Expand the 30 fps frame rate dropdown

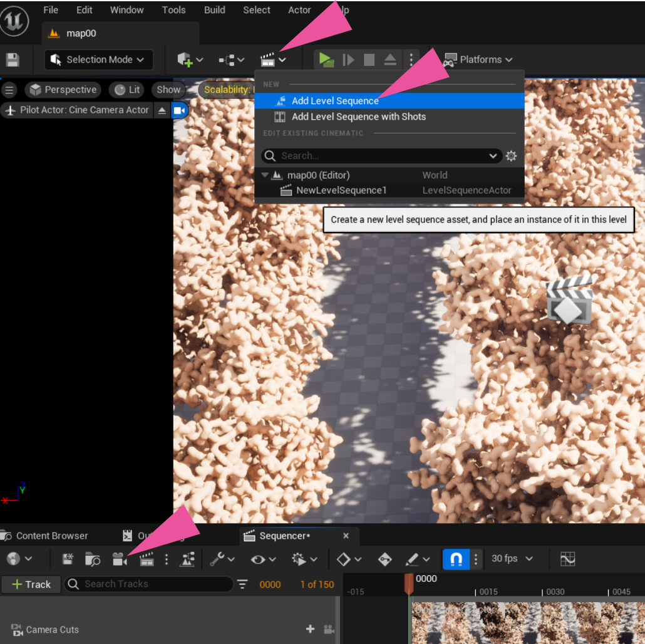512,559
